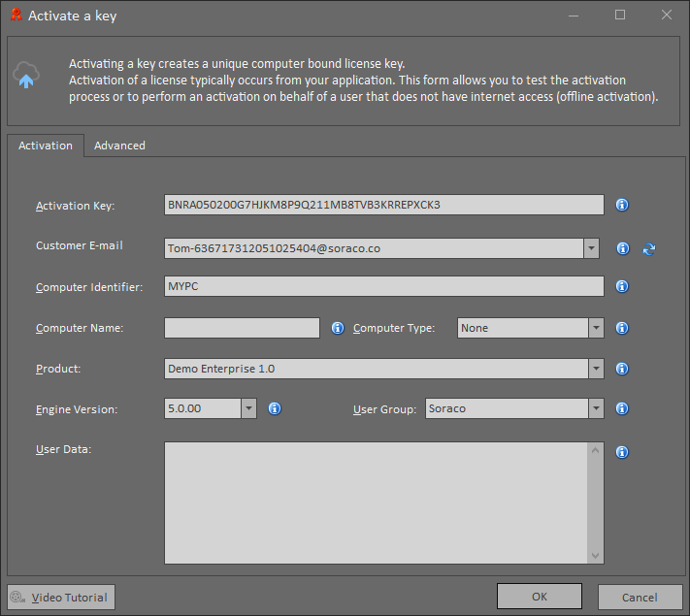Switch to the Advanced tab
Image resolution: width=690 pixels, height=616 pixels.
click(119, 146)
